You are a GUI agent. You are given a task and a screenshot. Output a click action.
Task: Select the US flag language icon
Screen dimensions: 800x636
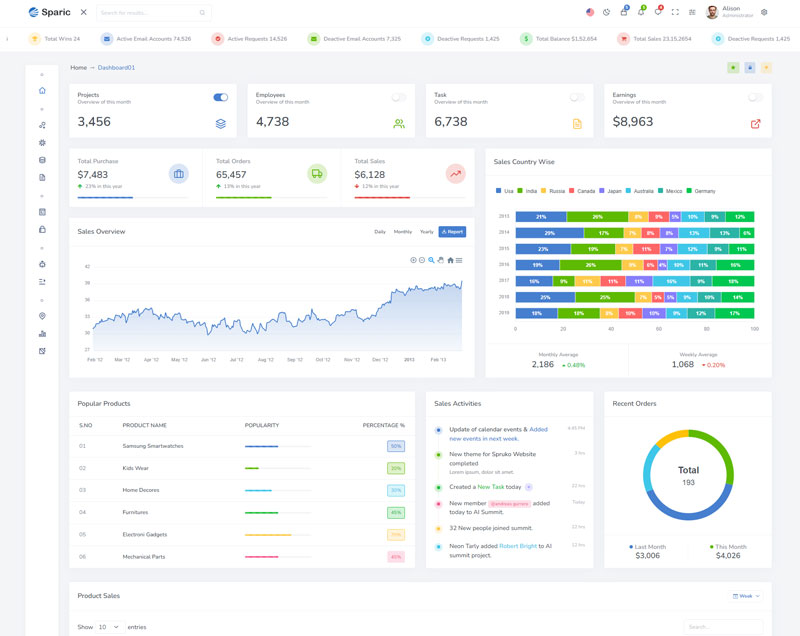tap(590, 12)
